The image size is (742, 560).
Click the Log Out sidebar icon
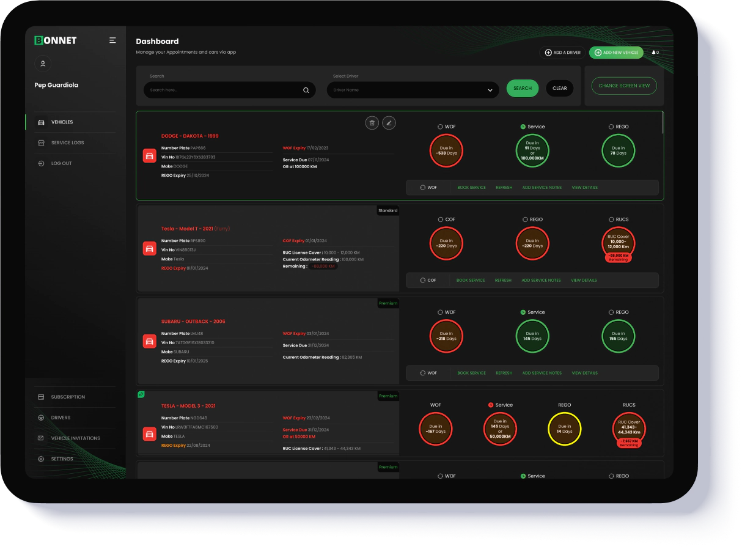click(x=41, y=163)
